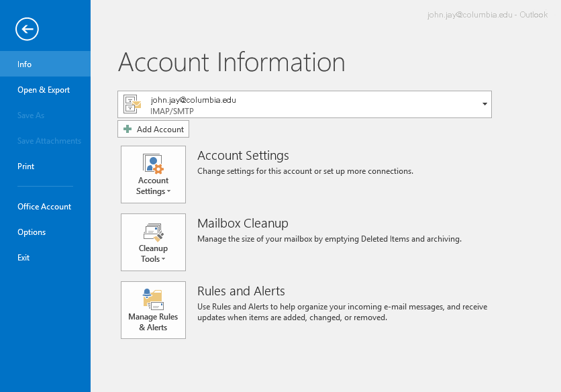Click the Add Account button
The height and width of the screenshot is (392, 561).
pos(153,129)
